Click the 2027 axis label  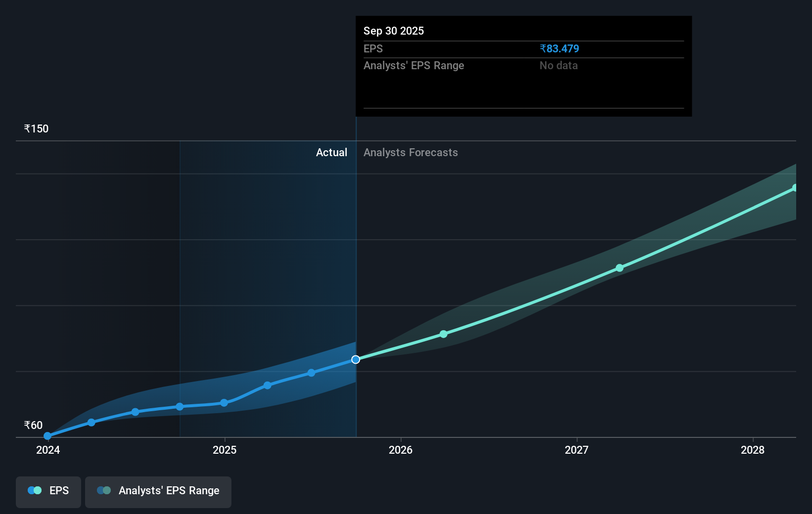[576, 450]
